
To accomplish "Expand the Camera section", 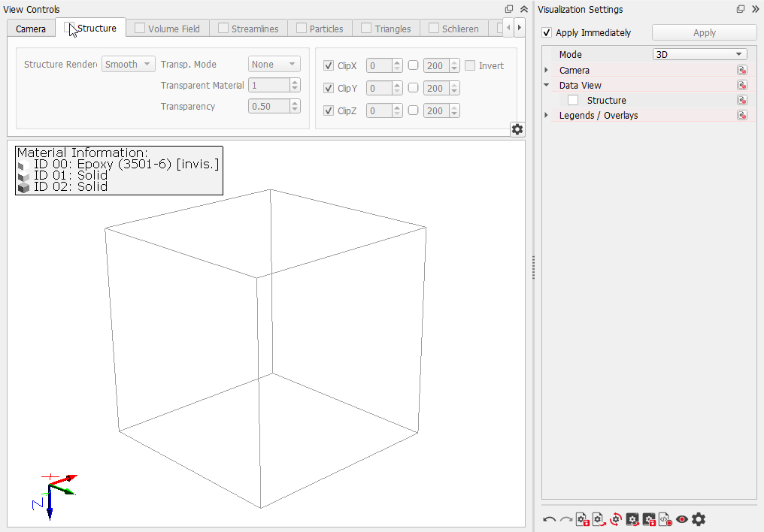I will click(x=544, y=70).
